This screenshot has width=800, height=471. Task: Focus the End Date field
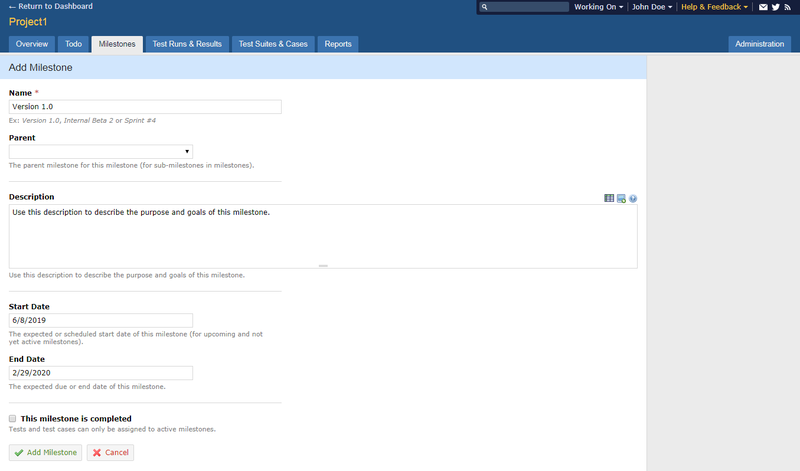tap(101, 373)
